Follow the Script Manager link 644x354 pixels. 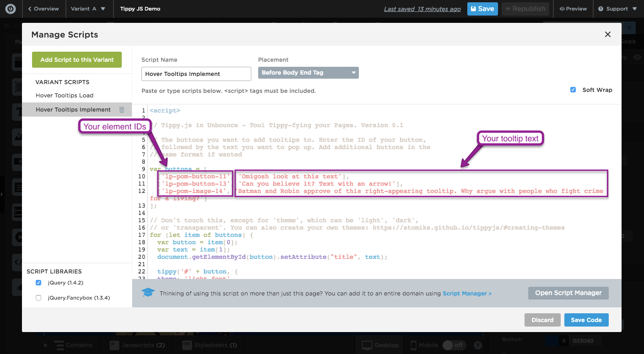(x=467, y=294)
